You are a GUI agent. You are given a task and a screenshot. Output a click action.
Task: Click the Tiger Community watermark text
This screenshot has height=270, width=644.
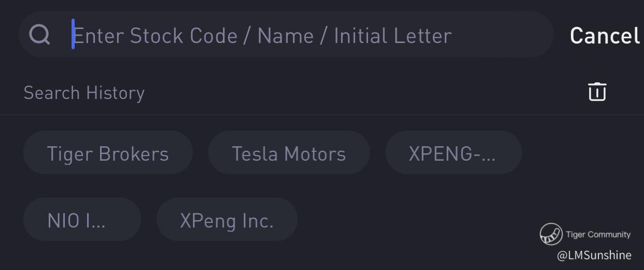click(x=598, y=234)
